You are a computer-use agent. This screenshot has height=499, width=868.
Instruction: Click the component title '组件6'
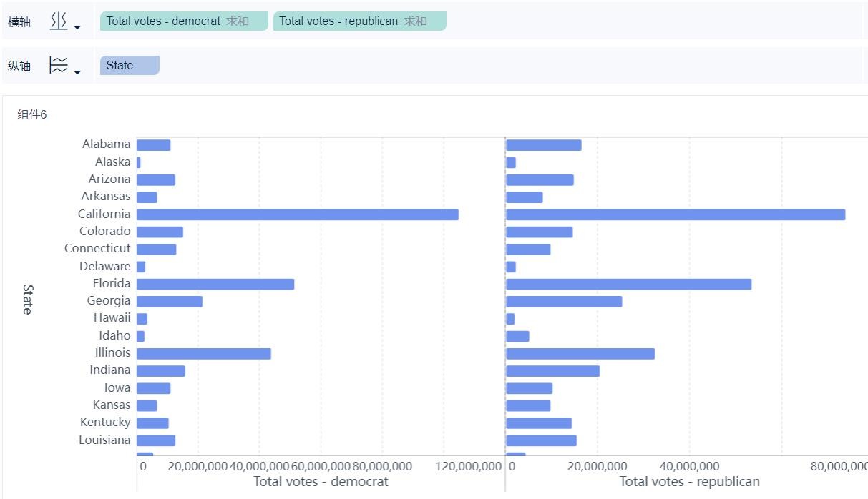(x=32, y=115)
